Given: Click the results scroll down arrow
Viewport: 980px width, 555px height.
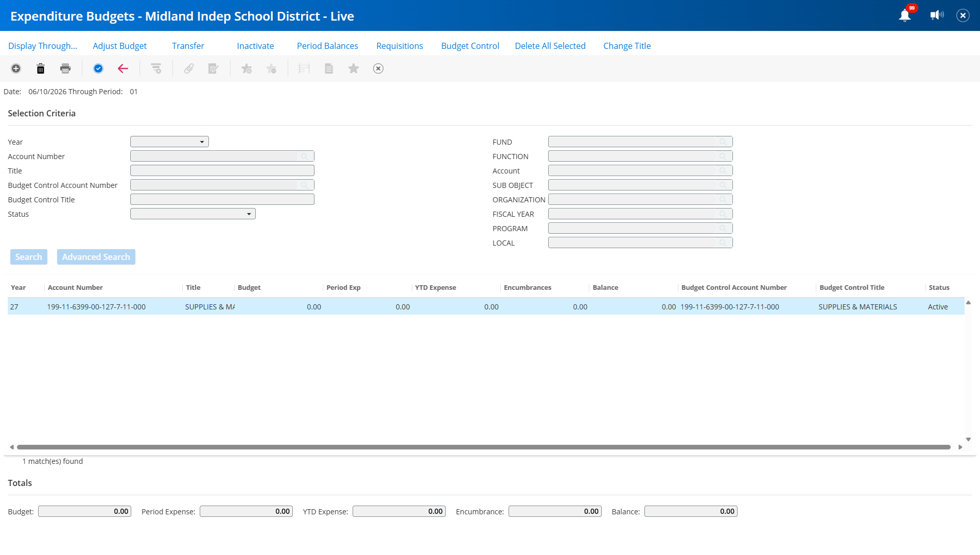Looking at the screenshot, I should coord(968,439).
